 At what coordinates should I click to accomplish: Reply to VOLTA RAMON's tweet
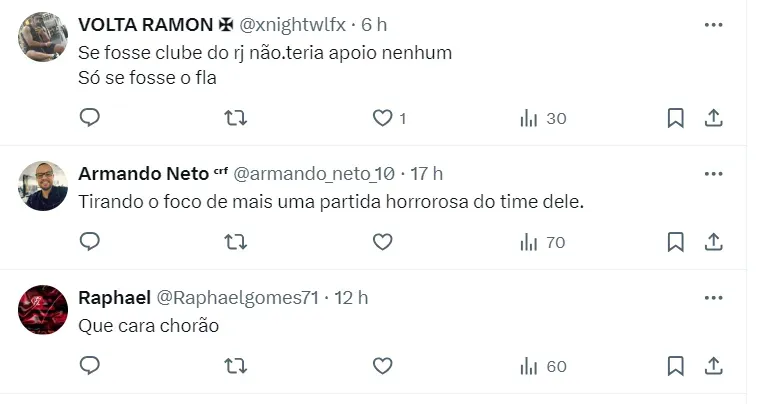coord(90,118)
